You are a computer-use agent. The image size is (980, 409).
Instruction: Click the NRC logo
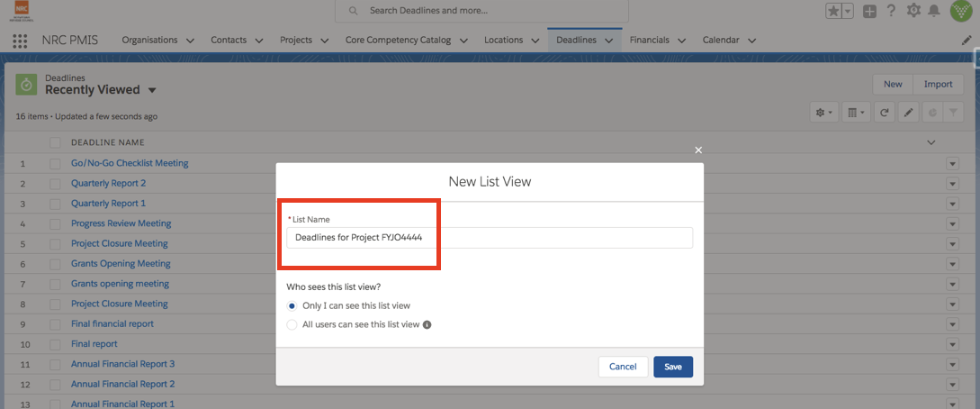coord(20,11)
